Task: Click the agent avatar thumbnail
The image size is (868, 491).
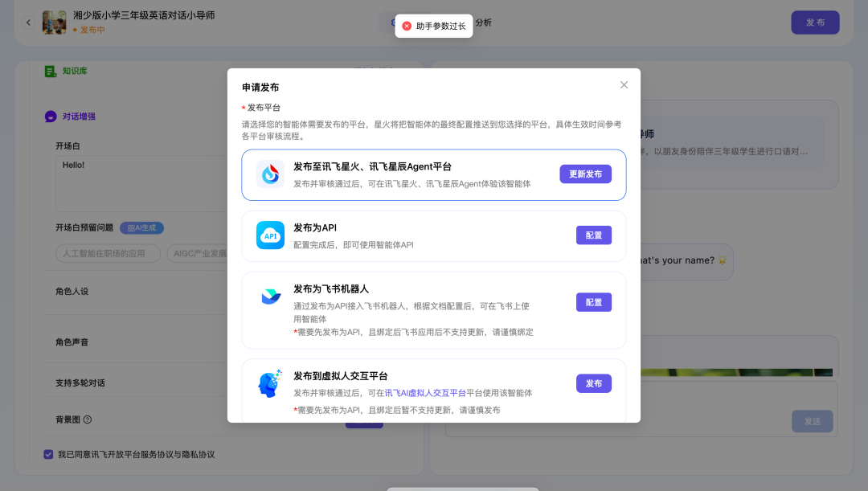Action: [55, 23]
